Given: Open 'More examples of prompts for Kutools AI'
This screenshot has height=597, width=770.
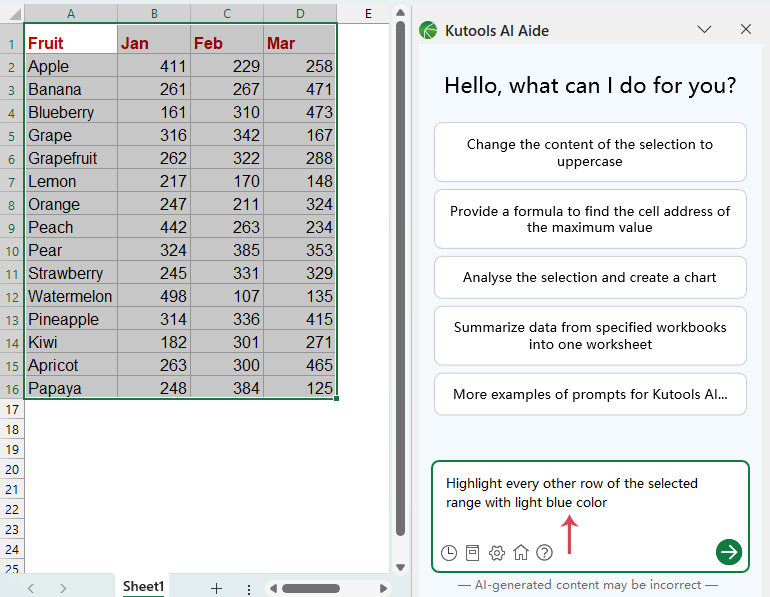Looking at the screenshot, I should pos(590,394).
